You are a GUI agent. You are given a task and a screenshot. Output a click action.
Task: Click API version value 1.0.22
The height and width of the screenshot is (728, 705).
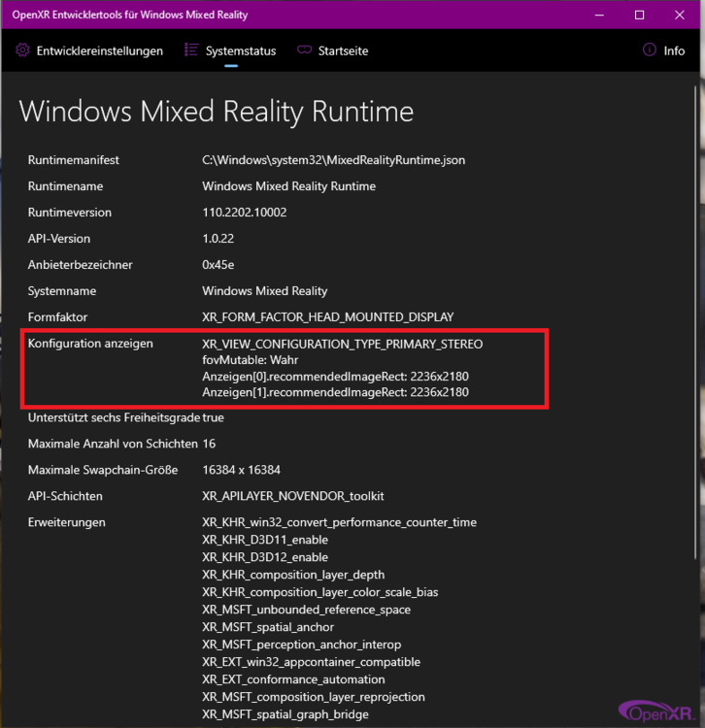coord(218,239)
